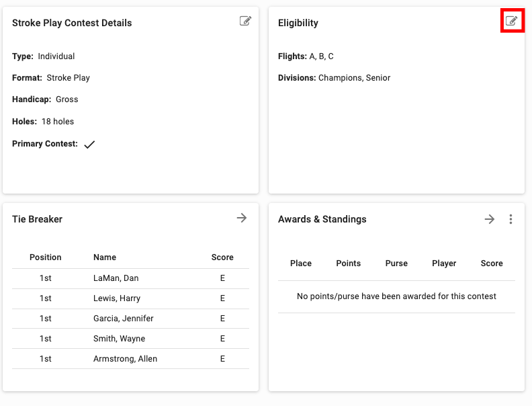Viewport: 532px width, 406px height.
Task: Click the Place column header
Action: coord(301,263)
